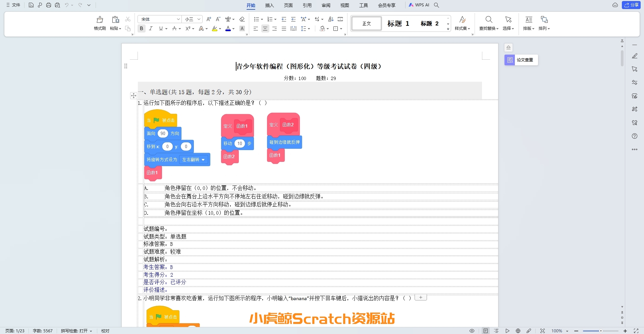
Task: Apply the Heading 1 (标题 1) style
Action: 398,23
